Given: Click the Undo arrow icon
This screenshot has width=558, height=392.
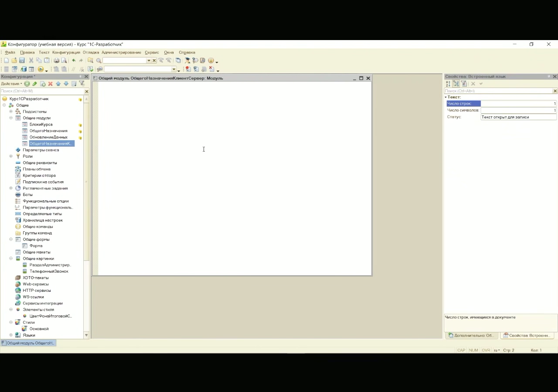Looking at the screenshot, I should (74, 61).
